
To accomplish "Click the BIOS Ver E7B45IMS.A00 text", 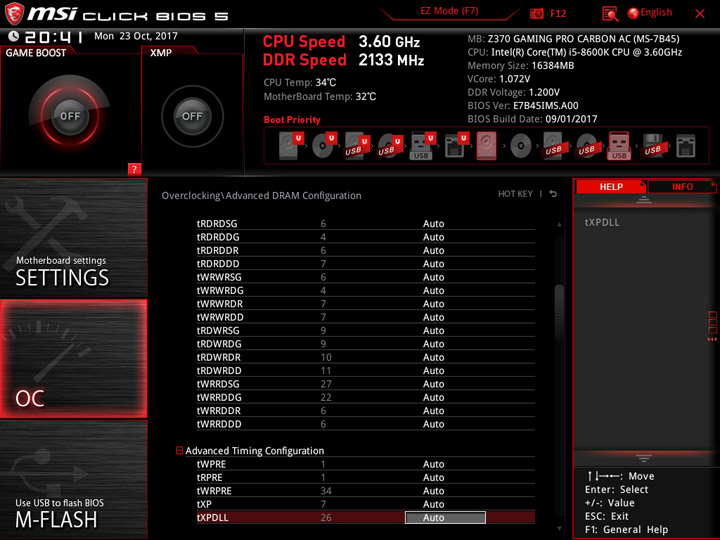I will tap(523, 106).
